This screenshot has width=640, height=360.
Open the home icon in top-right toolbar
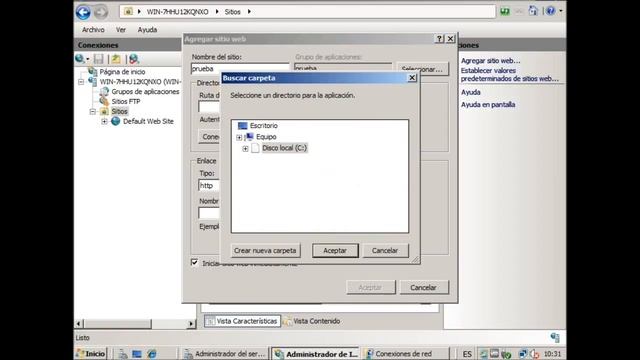pyautogui.click(x=533, y=11)
